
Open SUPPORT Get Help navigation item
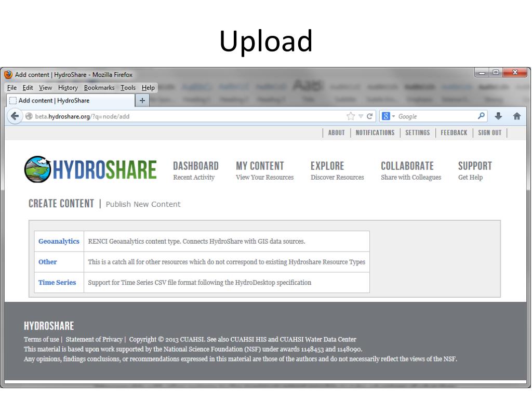[475, 170]
